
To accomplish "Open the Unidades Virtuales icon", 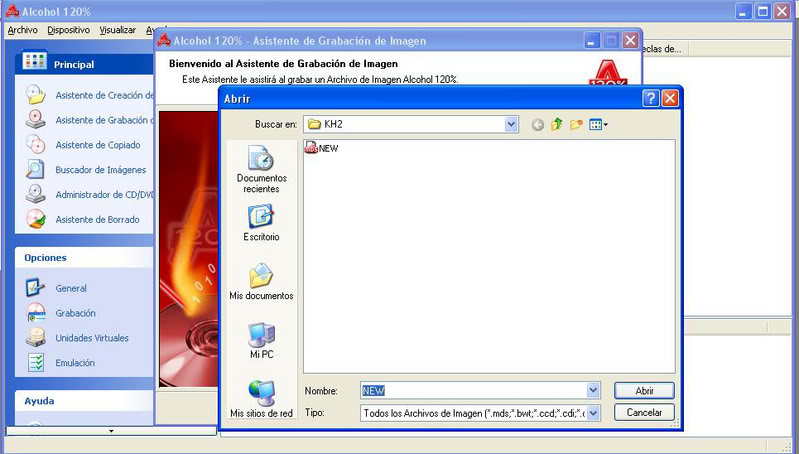I will [36, 337].
